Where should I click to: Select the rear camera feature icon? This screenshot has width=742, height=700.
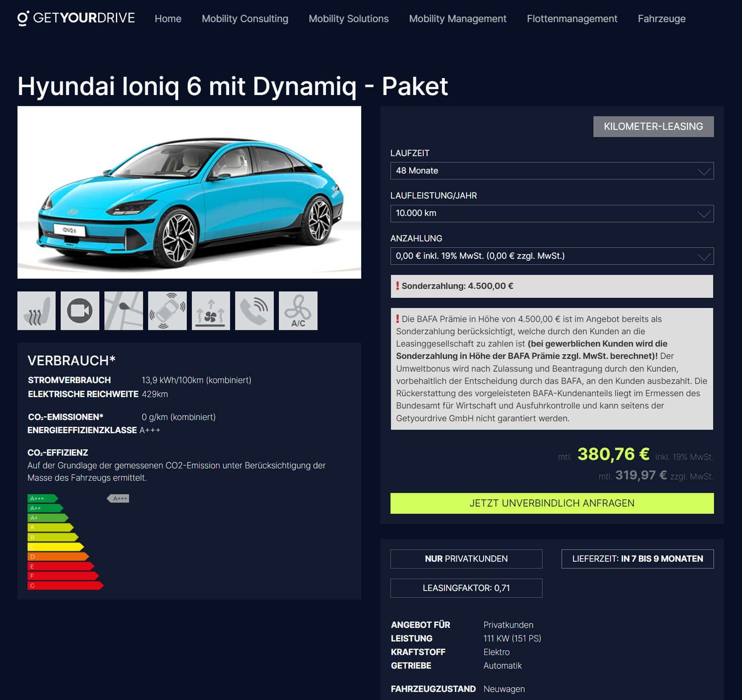point(80,311)
